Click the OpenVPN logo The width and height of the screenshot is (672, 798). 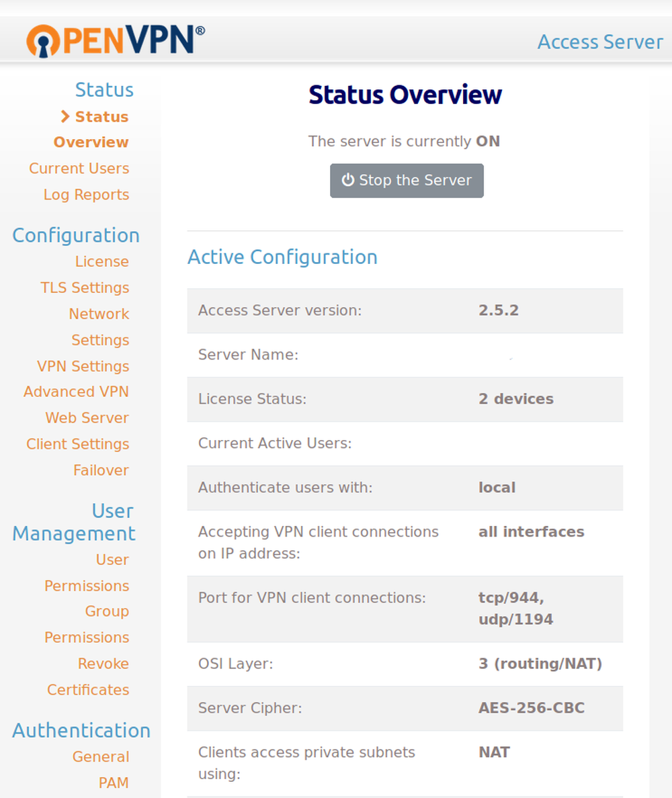click(x=116, y=40)
